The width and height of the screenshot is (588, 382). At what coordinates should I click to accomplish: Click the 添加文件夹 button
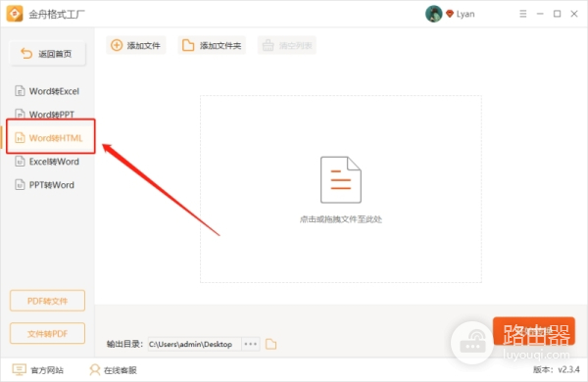(212, 45)
